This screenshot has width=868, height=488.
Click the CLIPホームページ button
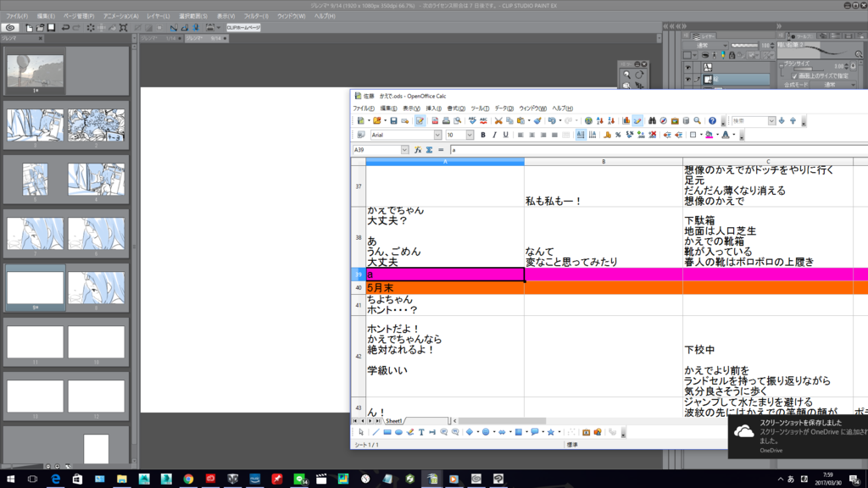(243, 28)
